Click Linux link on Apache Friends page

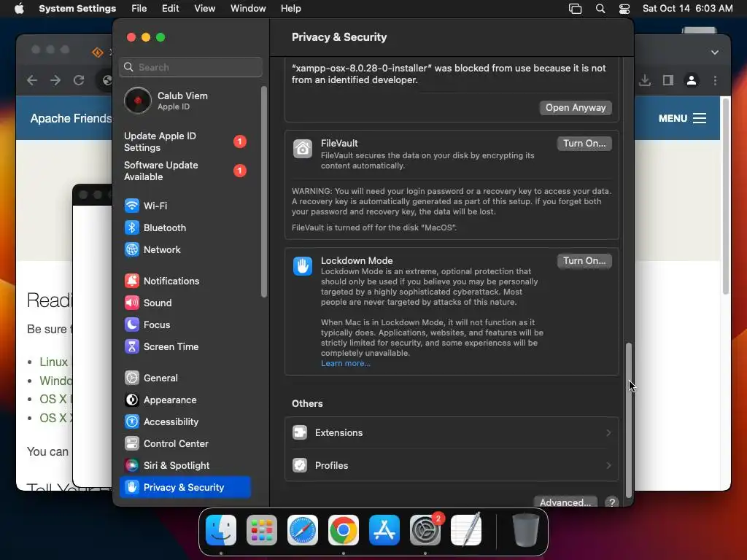coord(53,362)
